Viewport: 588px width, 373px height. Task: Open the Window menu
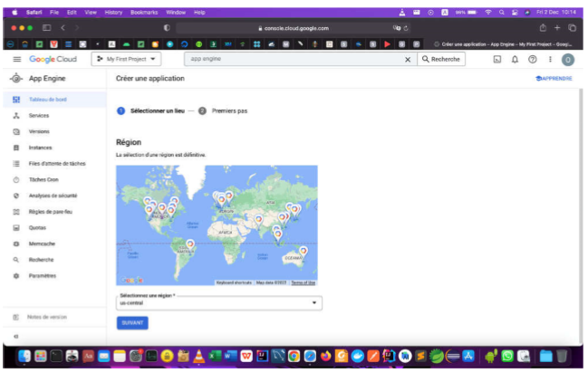tap(176, 13)
